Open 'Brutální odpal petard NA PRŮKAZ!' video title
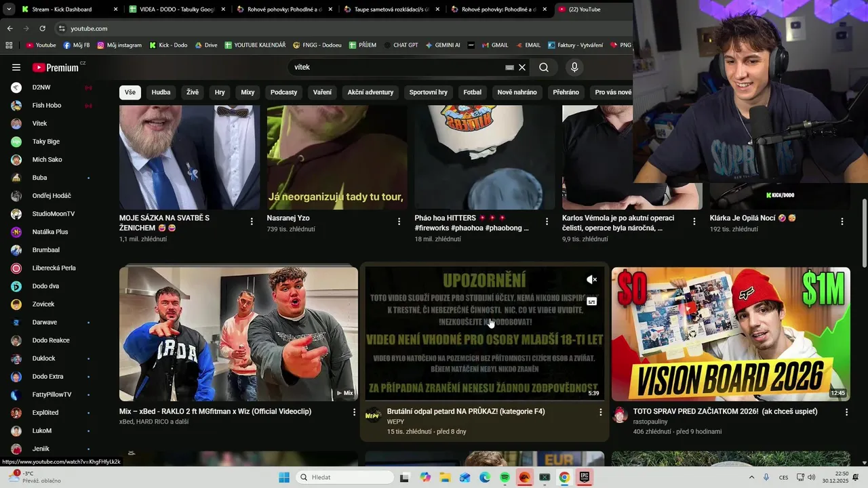This screenshot has height=488, width=868. click(466, 411)
